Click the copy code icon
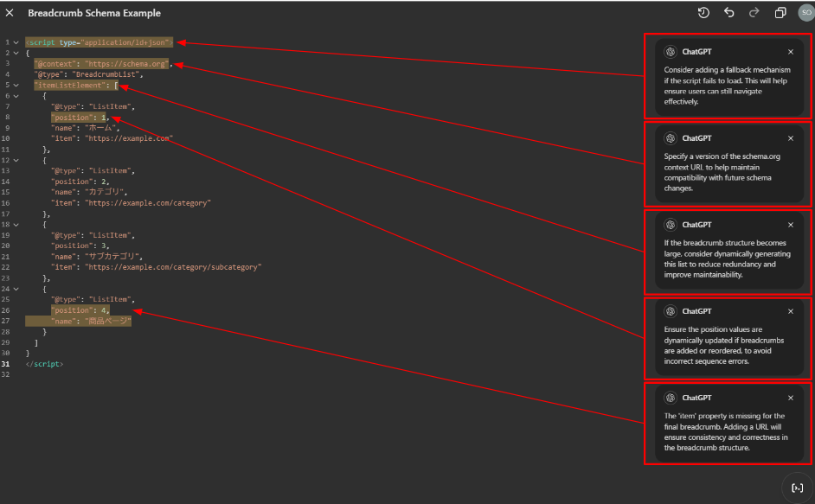 coord(780,13)
